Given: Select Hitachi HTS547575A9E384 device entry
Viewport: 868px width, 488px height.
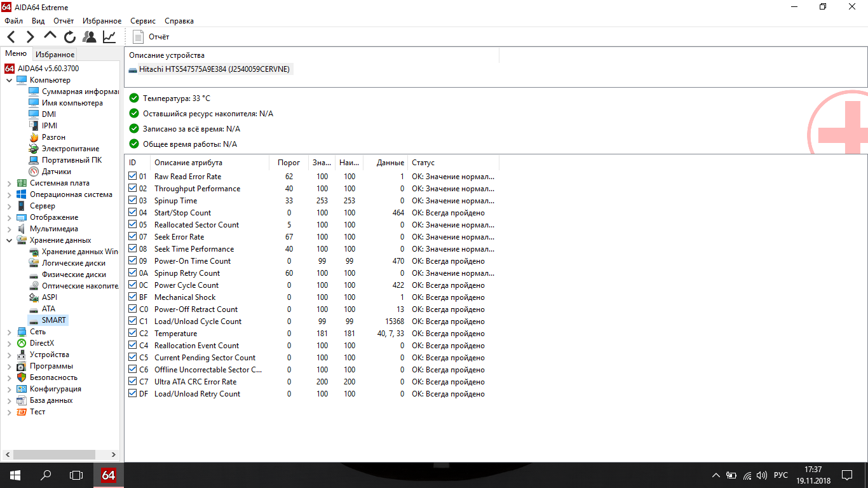Looking at the screenshot, I should (210, 69).
